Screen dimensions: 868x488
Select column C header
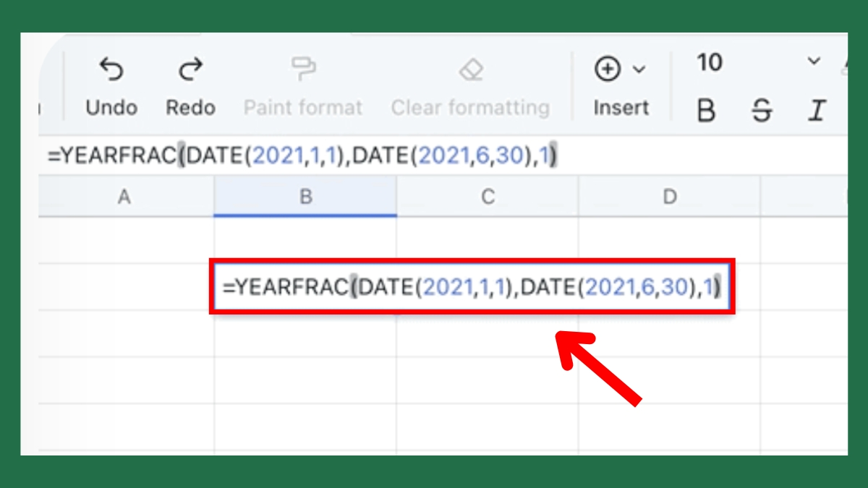click(488, 196)
